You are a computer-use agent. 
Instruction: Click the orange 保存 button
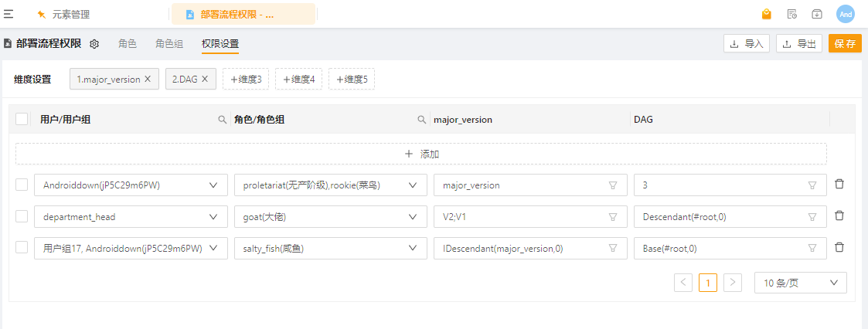click(x=845, y=44)
